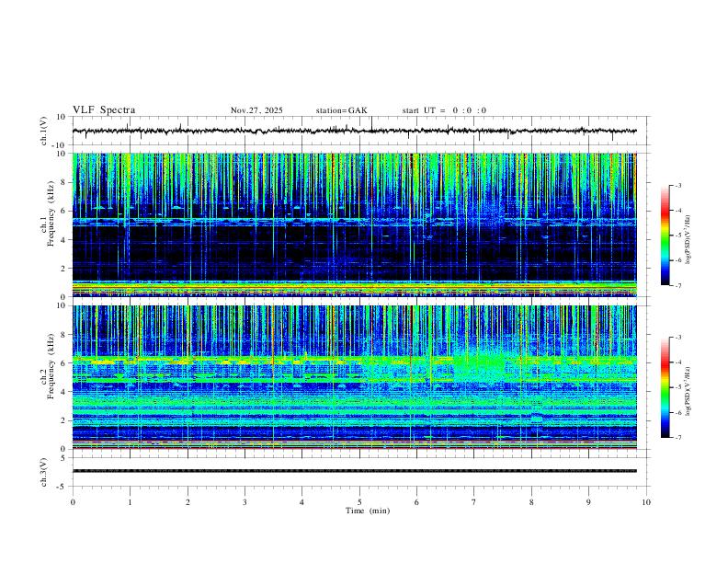The width and height of the screenshot is (728, 563).
Task: Click the date 'Nov.27, 2025'
Action: tap(256, 110)
